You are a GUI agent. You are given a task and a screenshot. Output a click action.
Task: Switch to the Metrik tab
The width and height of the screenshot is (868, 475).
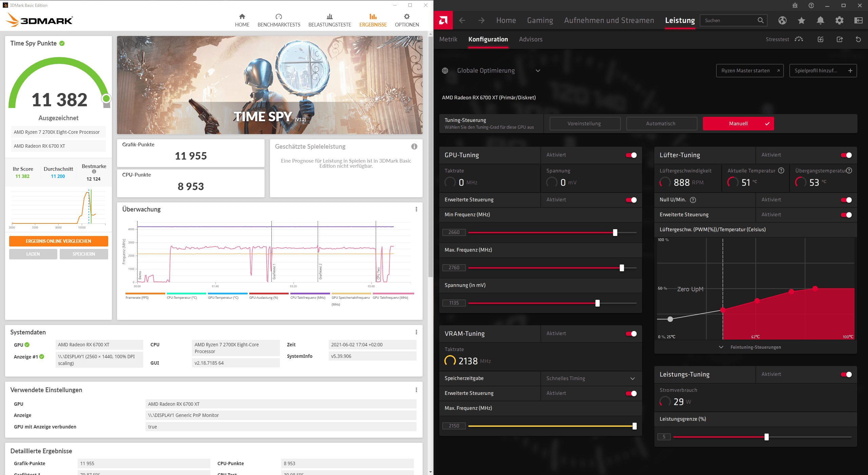tap(448, 39)
